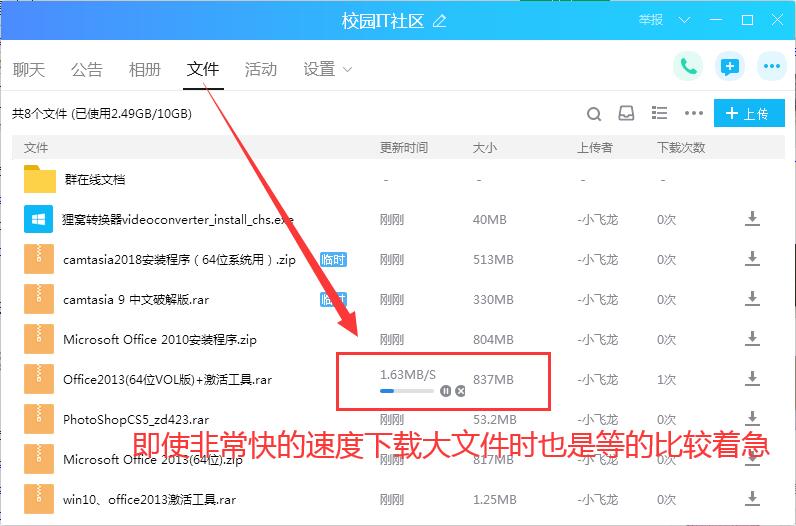Open the 群在线文档 folder
This screenshot has width=796, height=526.
tap(94, 179)
